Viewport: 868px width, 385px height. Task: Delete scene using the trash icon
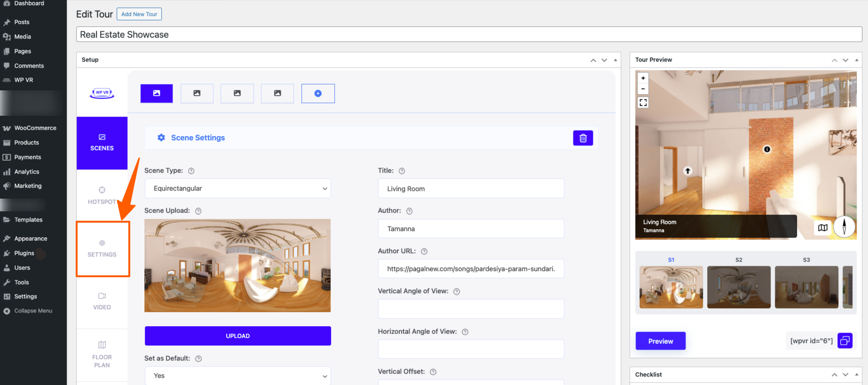tap(583, 138)
